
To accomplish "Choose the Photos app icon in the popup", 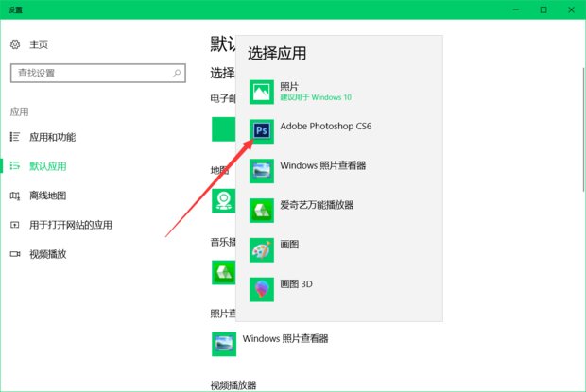I will [261, 92].
